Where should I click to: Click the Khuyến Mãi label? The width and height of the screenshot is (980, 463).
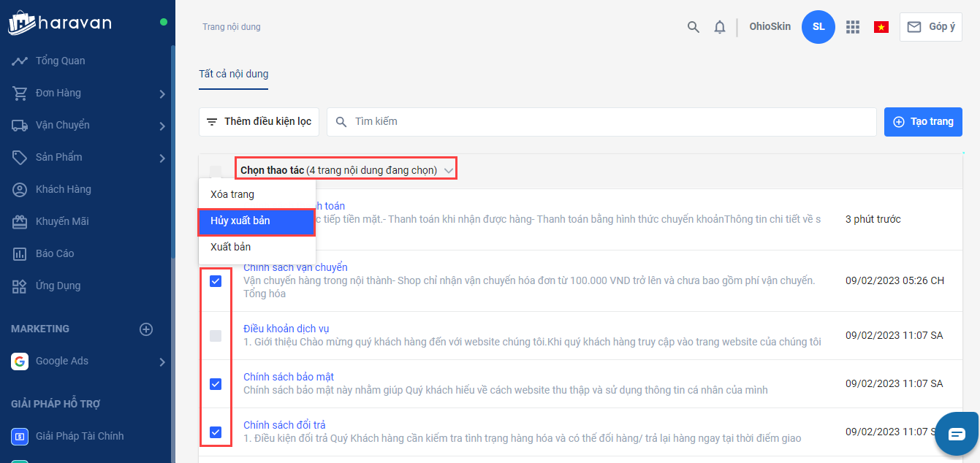62,221
